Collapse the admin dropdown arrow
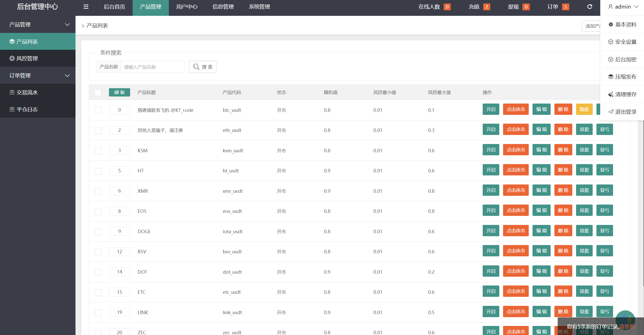The width and height of the screenshot is (644, 335). point(636,7)
